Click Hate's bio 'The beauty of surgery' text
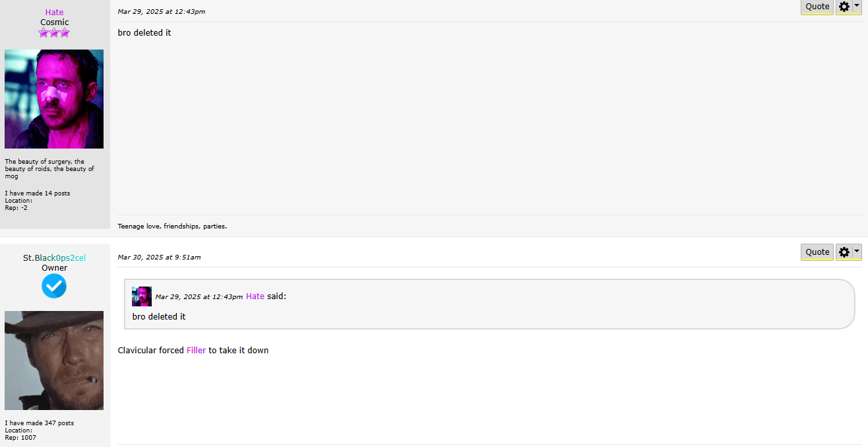 (49, 169)
